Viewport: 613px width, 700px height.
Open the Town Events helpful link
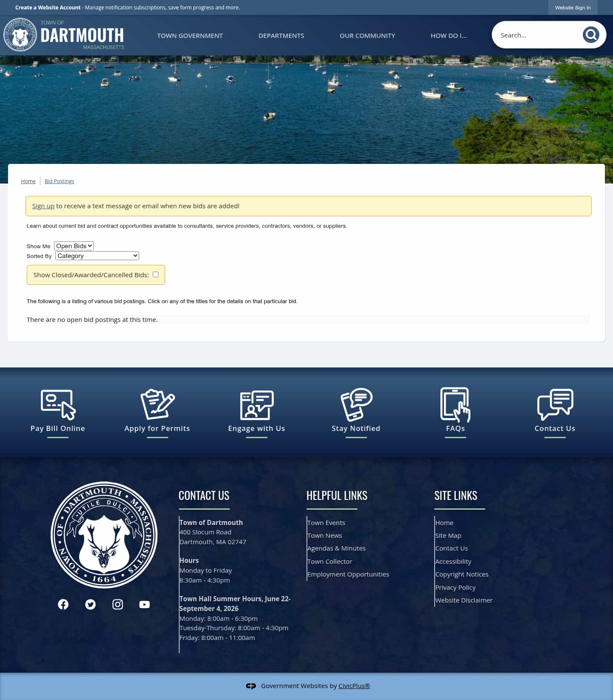click(326, 523)
